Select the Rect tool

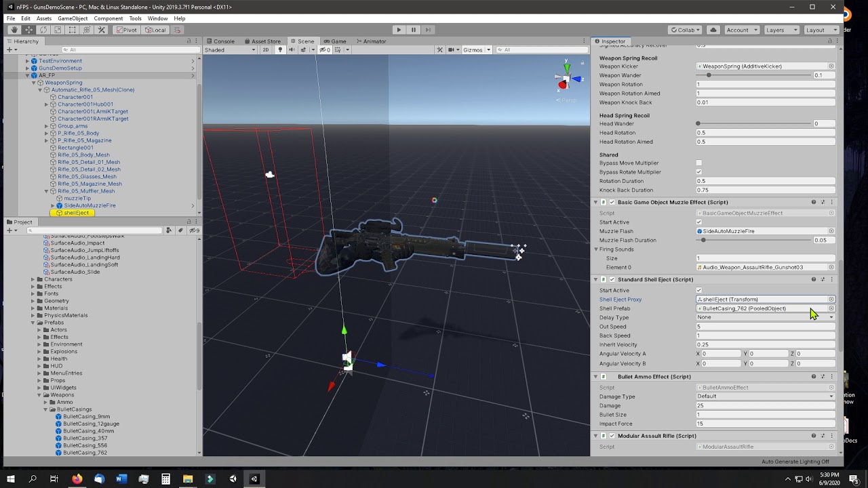click(x=73, y=30)
